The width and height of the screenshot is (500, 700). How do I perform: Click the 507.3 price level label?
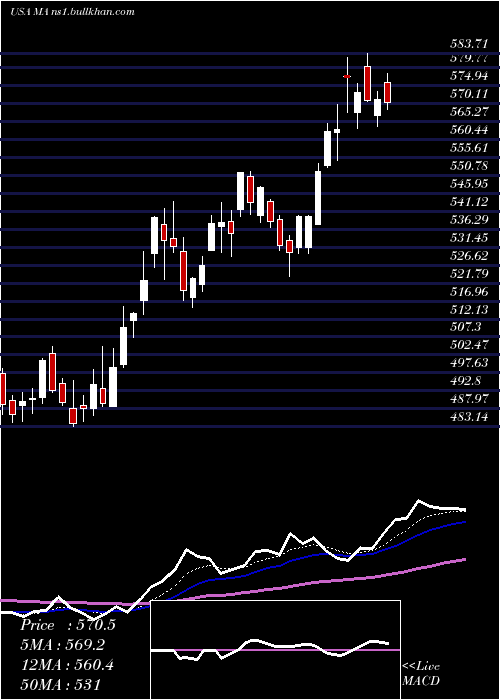coord(466,327)
